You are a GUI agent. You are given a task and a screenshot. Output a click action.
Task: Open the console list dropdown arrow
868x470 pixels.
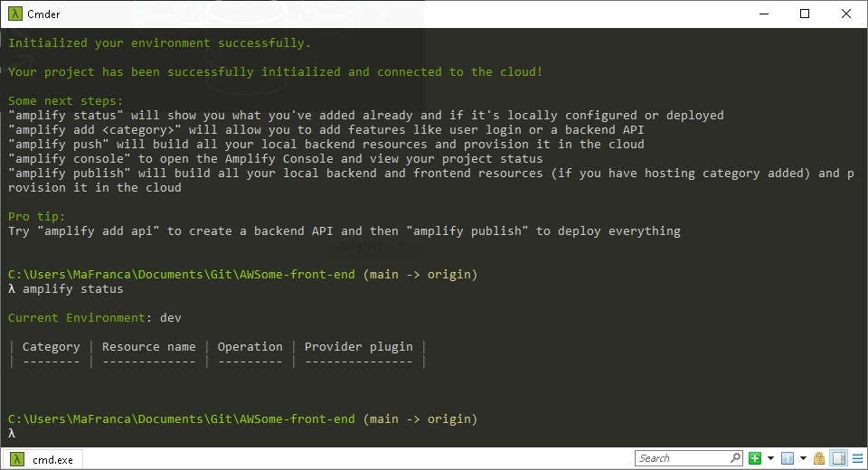803,458
